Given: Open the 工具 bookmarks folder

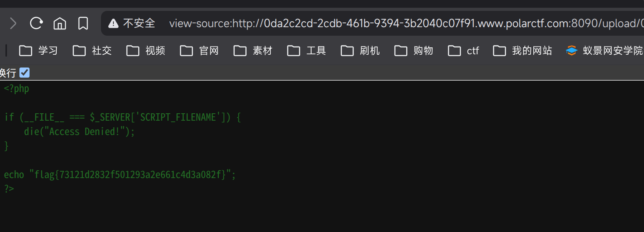Looking at the screenshot, I should tap(306, 50).
